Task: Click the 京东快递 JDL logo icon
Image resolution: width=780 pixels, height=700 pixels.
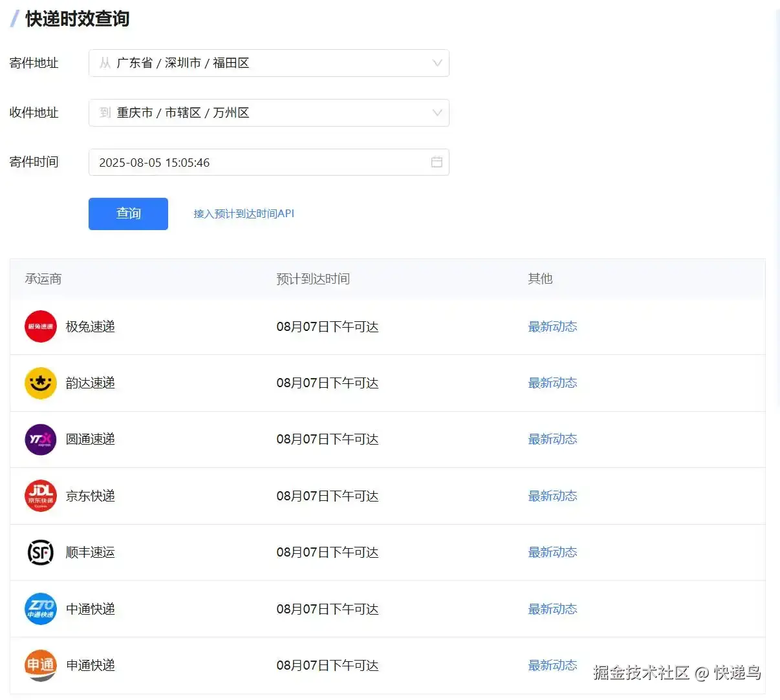Action: point(41,496)
